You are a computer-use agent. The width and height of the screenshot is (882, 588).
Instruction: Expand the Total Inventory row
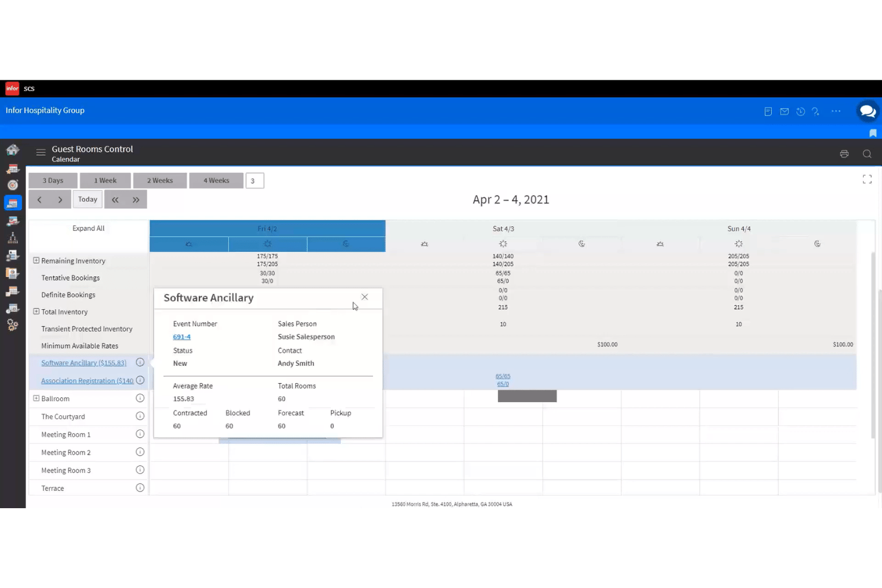pos(36,312)
